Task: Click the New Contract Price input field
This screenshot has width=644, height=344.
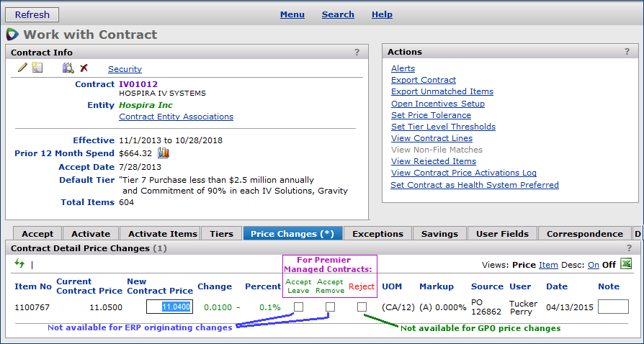Action: pos(169,307)
